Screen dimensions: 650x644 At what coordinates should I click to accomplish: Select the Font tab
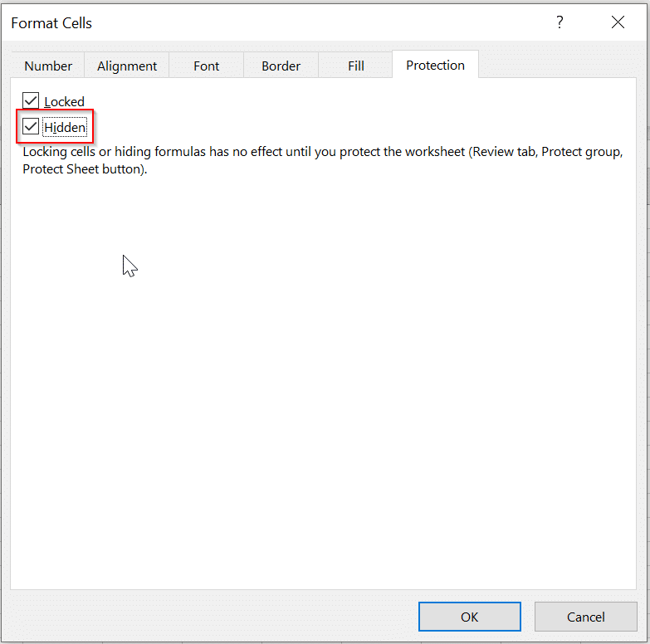pyautogui.click(x=207, y=66)
